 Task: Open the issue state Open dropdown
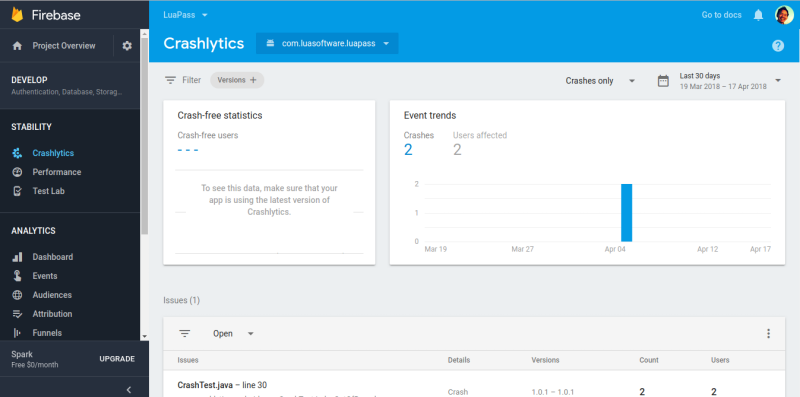(233, 334)
